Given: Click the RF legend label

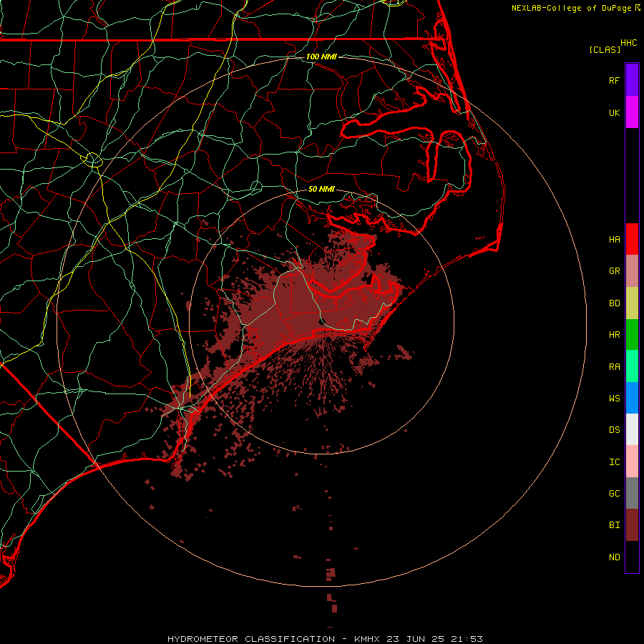Looking at the screenshot, I should (x=614, y=80).
